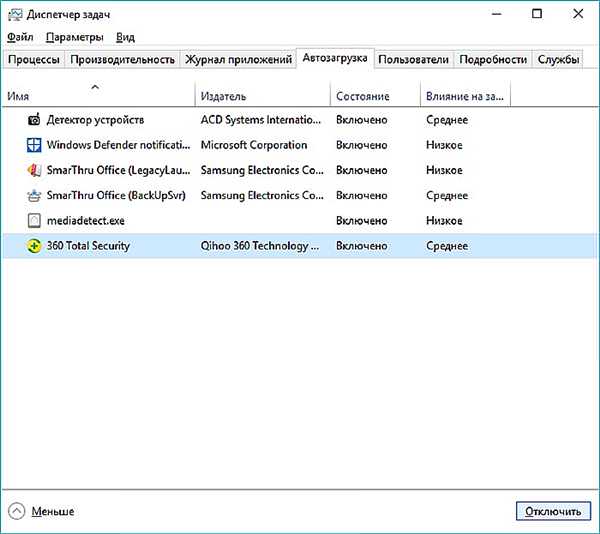Open the Вид menu
Viewport: 600px width, 534px height.
coord(126,37)
